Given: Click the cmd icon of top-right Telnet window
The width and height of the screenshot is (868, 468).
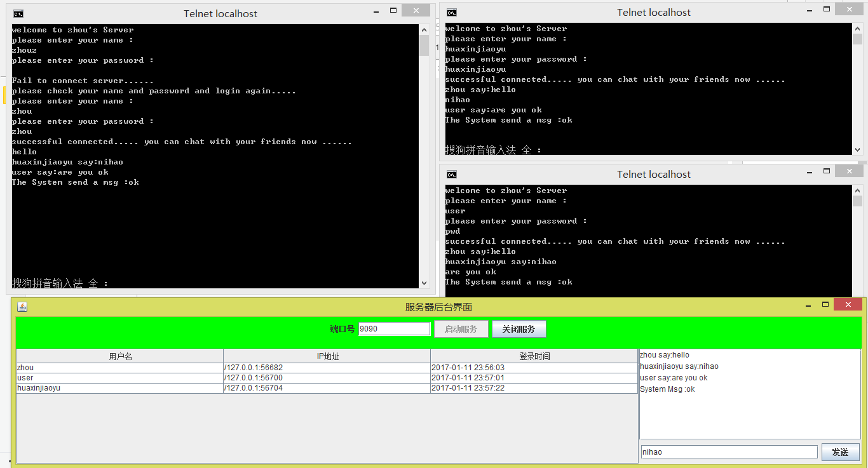Looking at the screenshot, I should pos(452,12).
